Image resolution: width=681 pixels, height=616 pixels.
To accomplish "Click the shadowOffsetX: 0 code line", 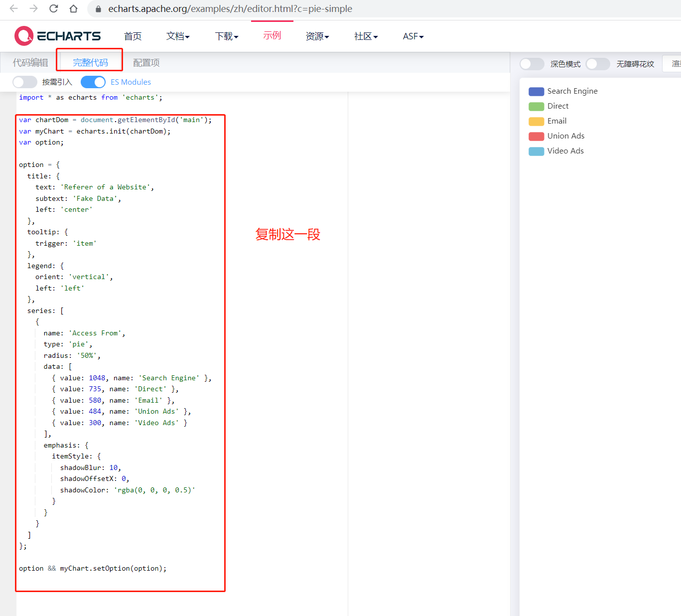I will pos(95,478).
